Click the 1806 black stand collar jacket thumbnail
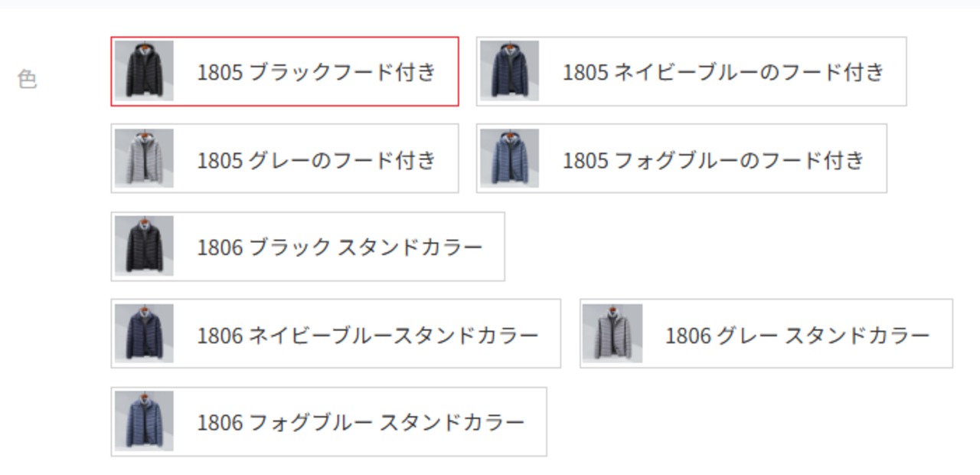The image size is (980, 475). [x=144, y=246]
